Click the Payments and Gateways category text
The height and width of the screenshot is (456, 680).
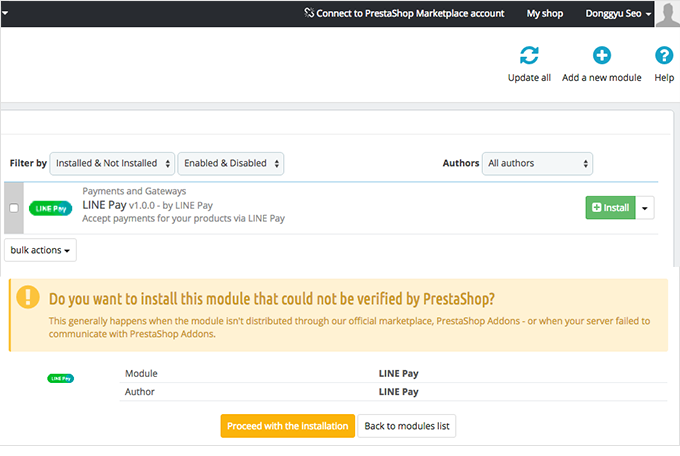click(134, 191)
